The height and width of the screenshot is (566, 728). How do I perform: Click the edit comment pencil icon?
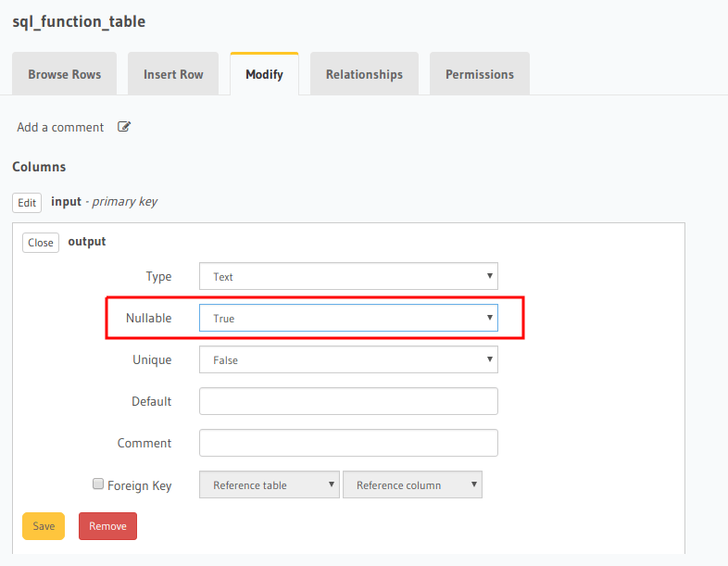tap(124, 127)
